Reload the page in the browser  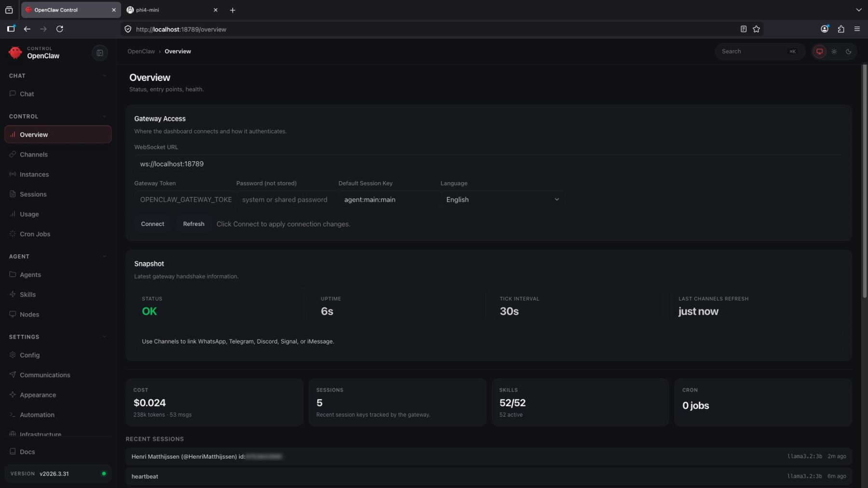click(60, 29)
